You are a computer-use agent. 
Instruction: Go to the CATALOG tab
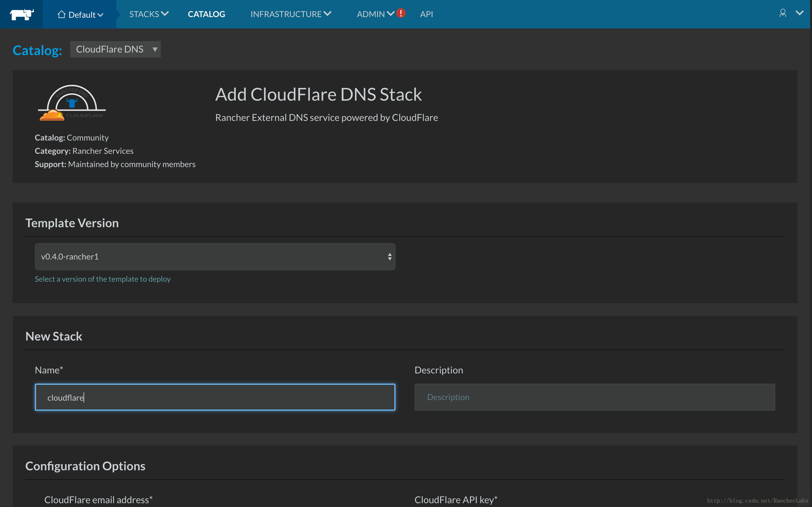pyautogui.click(x=206, y=14)
